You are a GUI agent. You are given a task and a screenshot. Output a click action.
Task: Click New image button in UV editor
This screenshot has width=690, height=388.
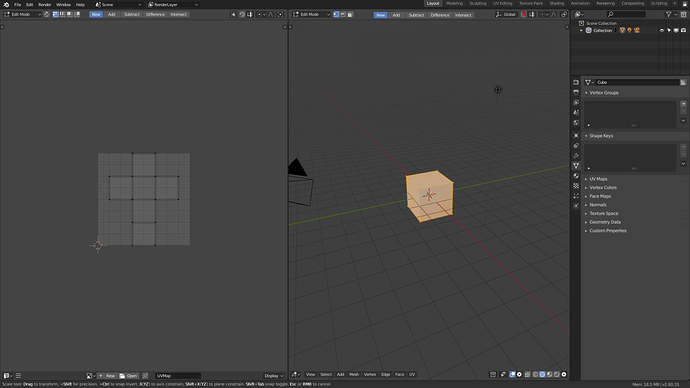[x=107, y=376]
